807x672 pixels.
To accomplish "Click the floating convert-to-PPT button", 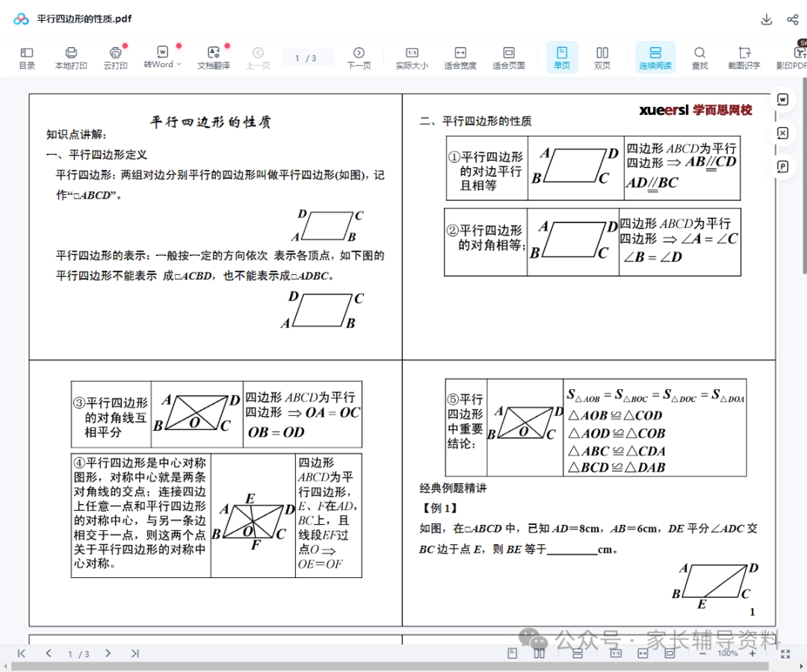I will [782, 167].
